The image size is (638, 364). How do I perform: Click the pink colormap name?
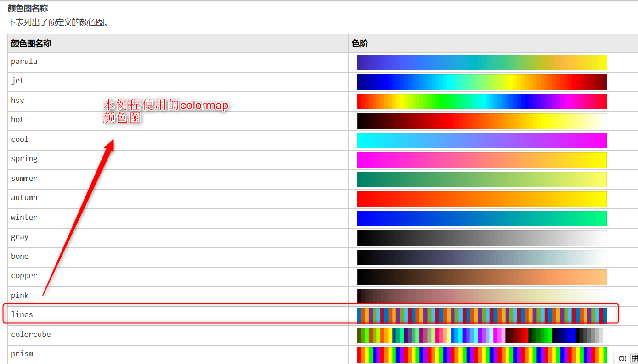click(x=20, y=295)
